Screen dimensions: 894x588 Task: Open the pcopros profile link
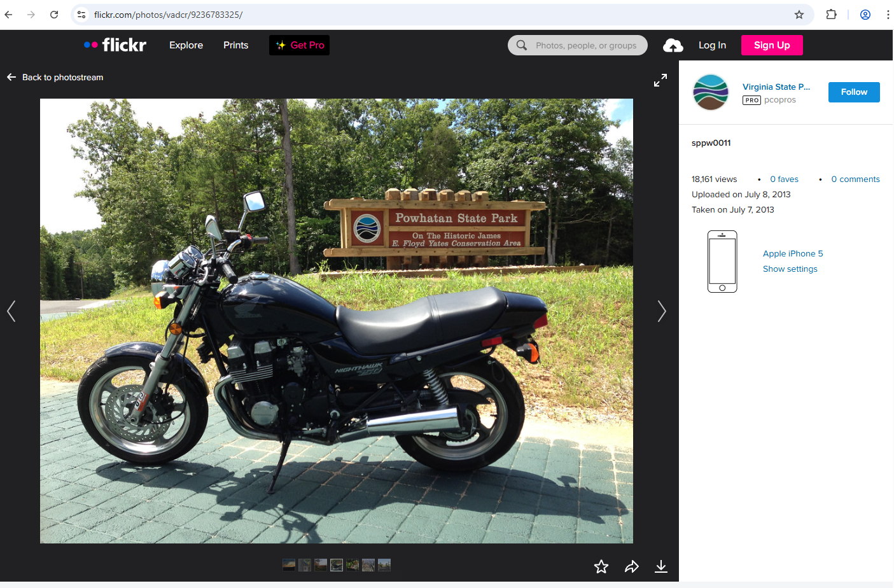point(779,100)
